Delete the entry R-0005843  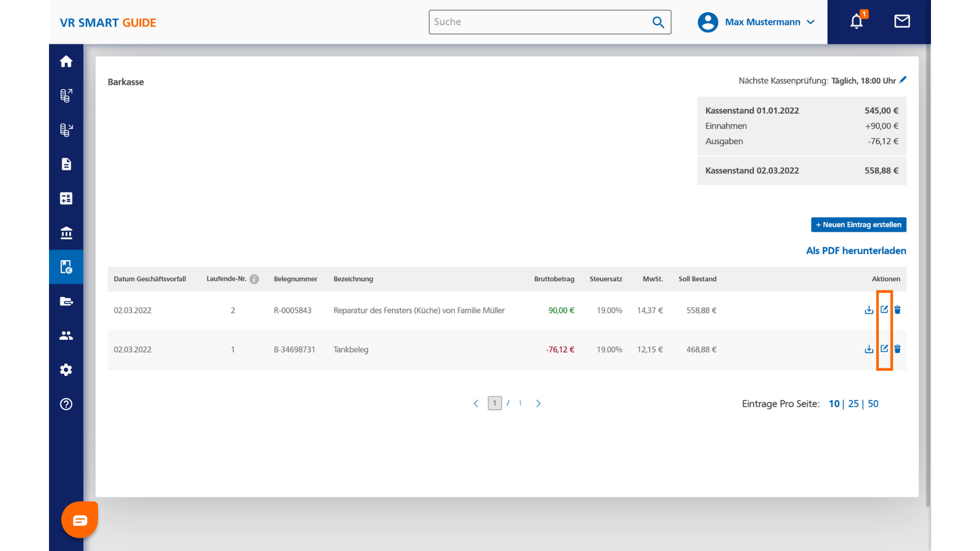897,310
